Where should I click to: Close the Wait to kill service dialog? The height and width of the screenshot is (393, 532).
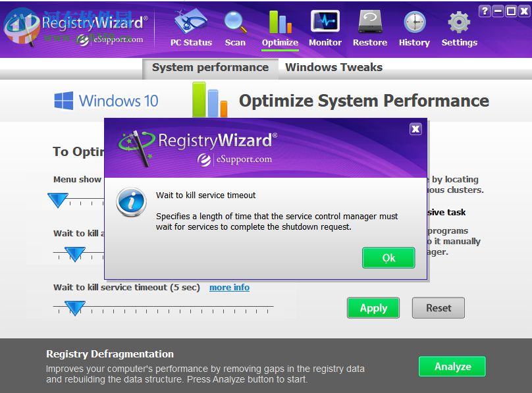pos(415,129)
